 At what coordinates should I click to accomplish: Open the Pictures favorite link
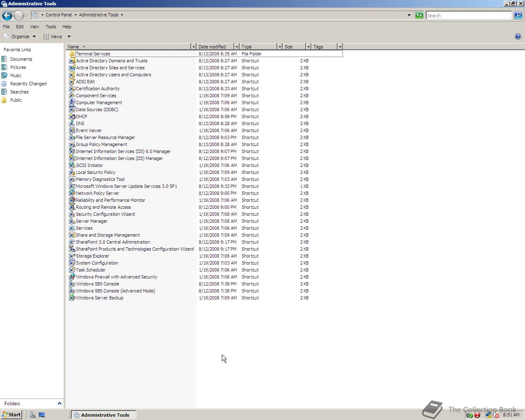pyautogui.click(x=18, y=67)
